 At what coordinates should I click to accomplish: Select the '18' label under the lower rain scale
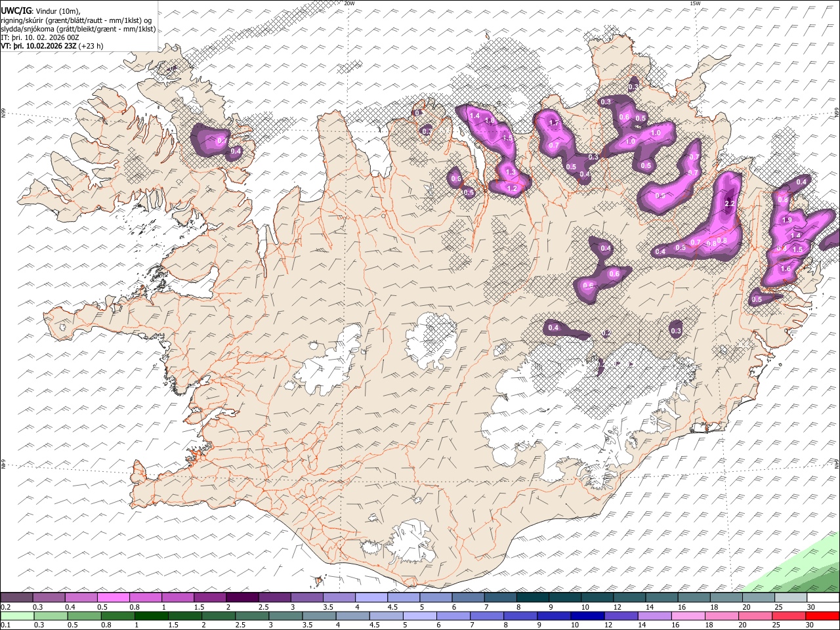click(x=709, y=625)
